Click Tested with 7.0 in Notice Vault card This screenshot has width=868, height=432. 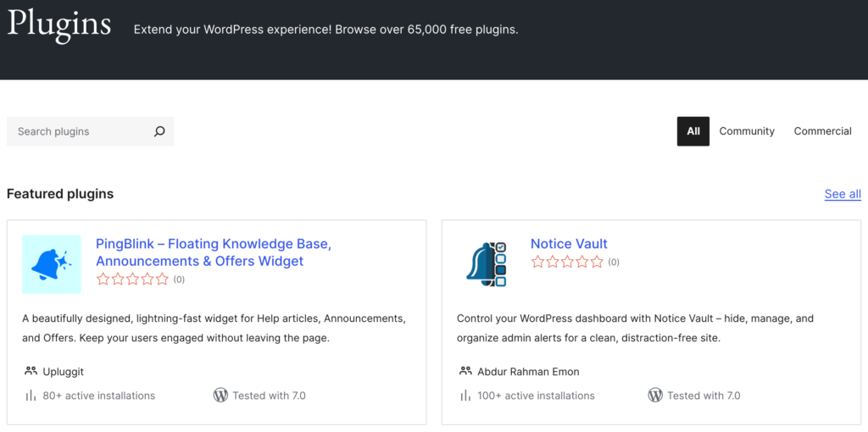pos(704,396)
